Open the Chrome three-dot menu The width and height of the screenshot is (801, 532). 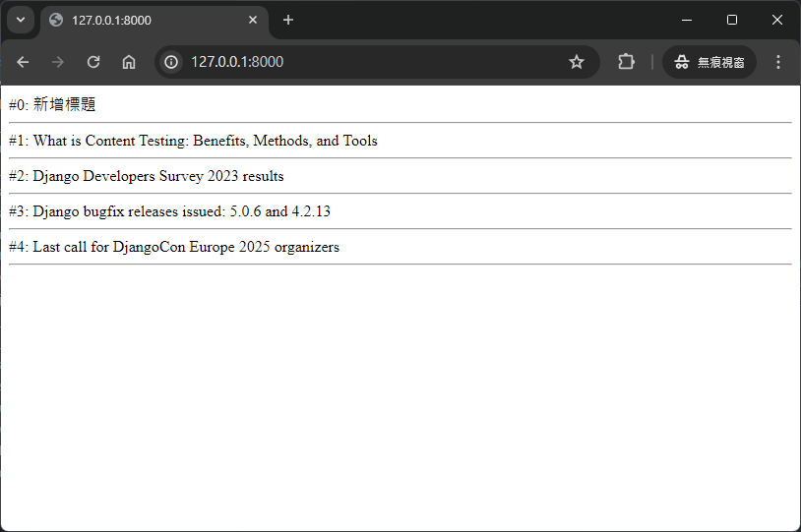(778, 62)
